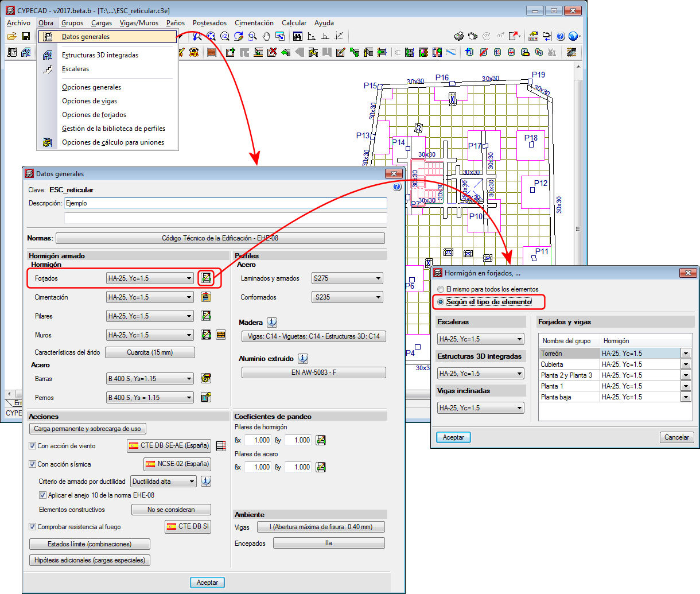The height and width of the screenshot is (594, 700).
Task: Open Archivo menu
Action: (18, 23)
